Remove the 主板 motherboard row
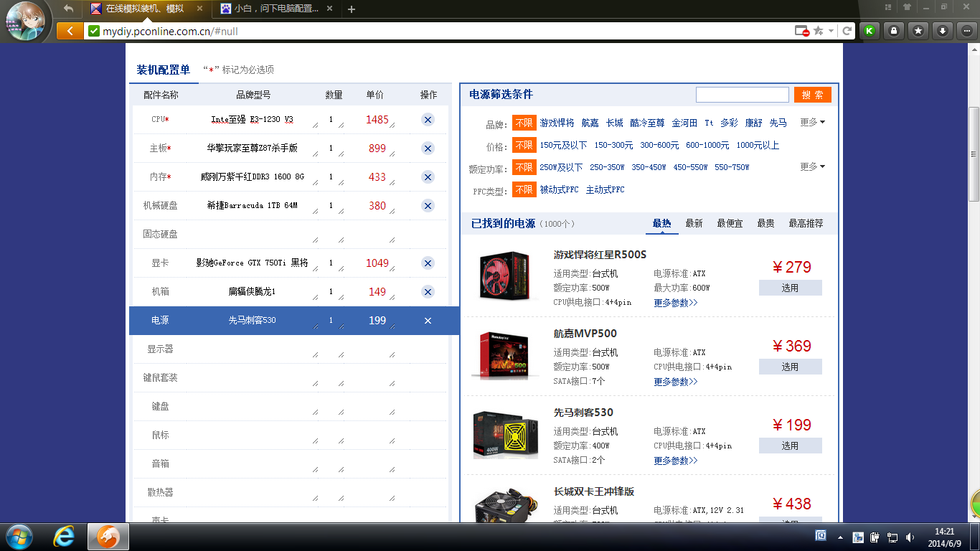The image size is (980, 551). click(x=428, y=149)
